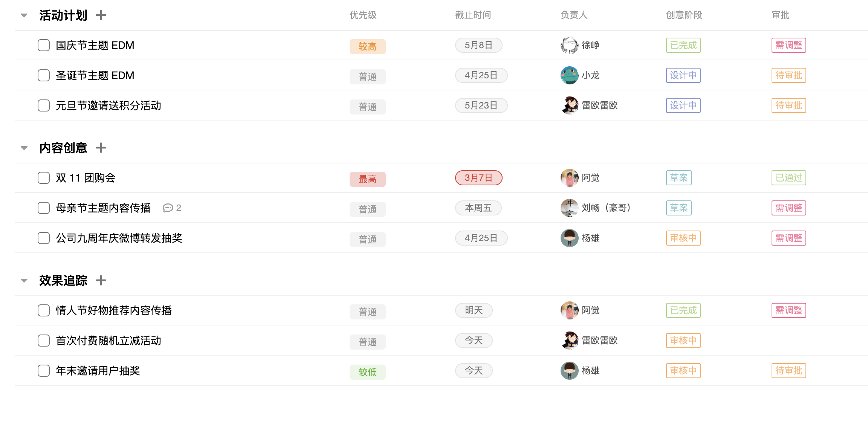This screenshot has width=868, height=443.
Task: Click 刘畅（豪哥）avatar icon
Action: (569, 208)
